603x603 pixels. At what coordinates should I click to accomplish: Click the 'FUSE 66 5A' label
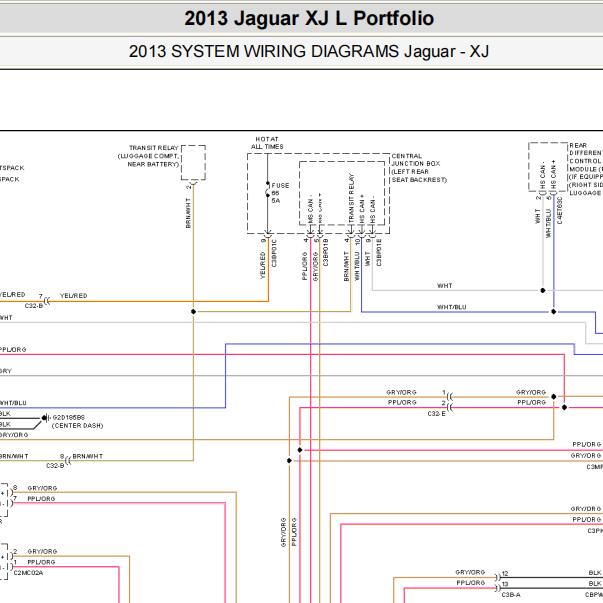pyautogui.click(x=280, y=193)
